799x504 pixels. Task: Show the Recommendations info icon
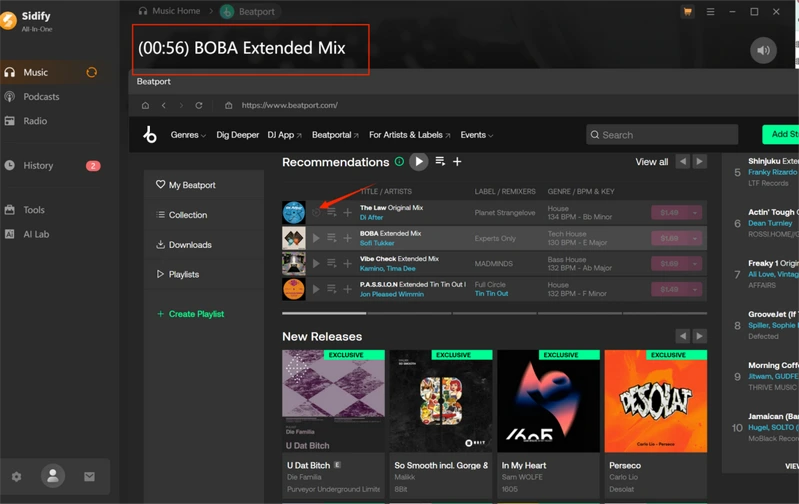[x=400, y=162]
